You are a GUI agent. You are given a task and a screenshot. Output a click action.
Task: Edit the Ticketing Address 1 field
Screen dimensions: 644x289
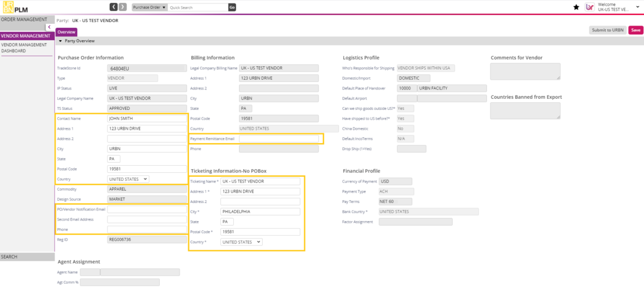[260, 191]
